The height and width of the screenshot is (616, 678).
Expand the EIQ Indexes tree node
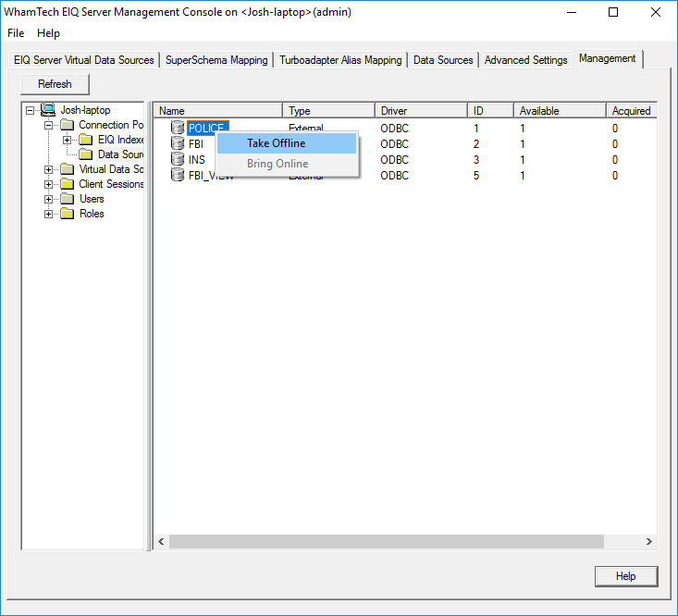click(67, 140)
